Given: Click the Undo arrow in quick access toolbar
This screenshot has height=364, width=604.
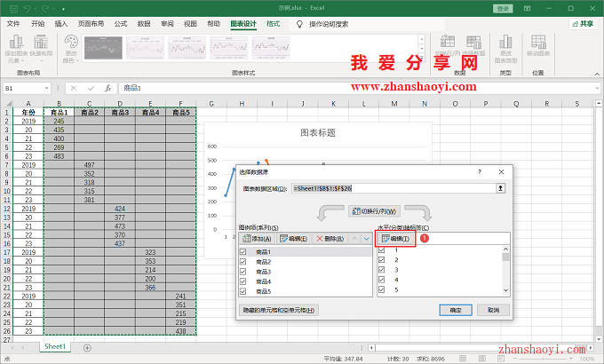Looking at the screenshot, I should (27, 9).
